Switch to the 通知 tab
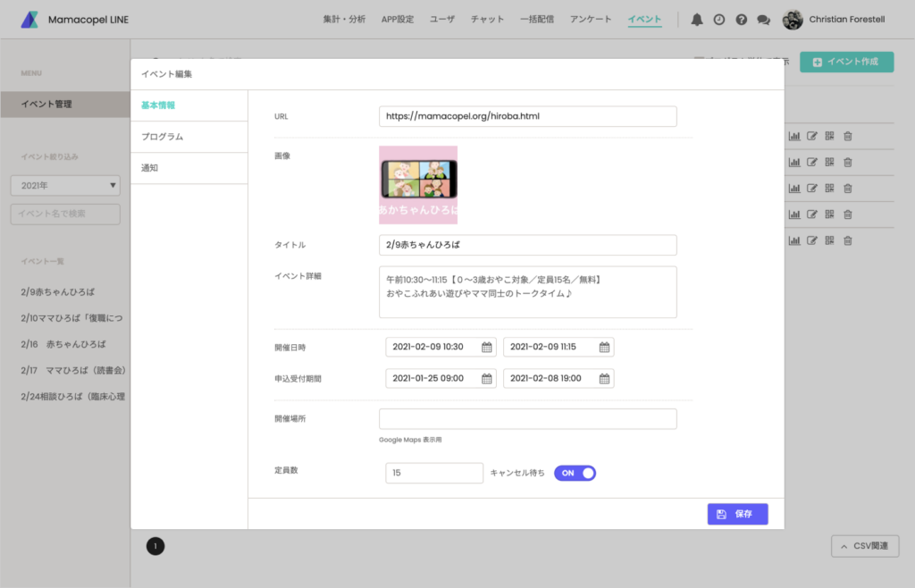This screenshot has width=915, height=588. 150,168
